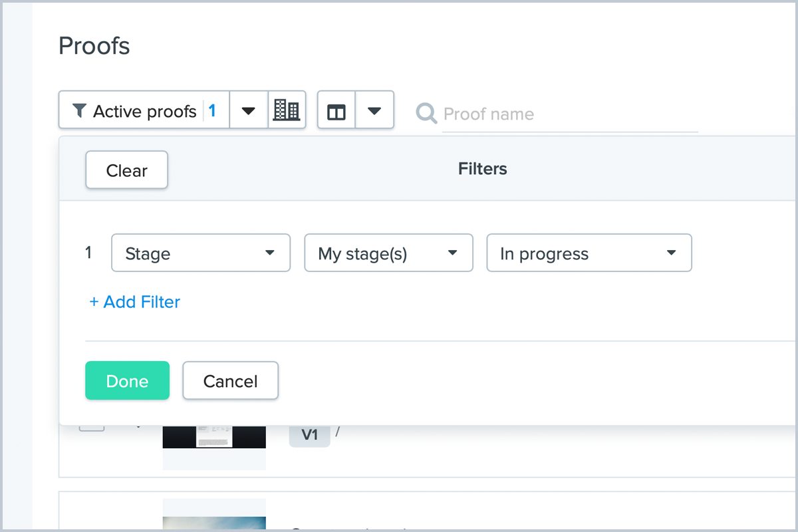Click the building icon button
This screenshot has height=532, width=798.
click(x=287, y=110)
